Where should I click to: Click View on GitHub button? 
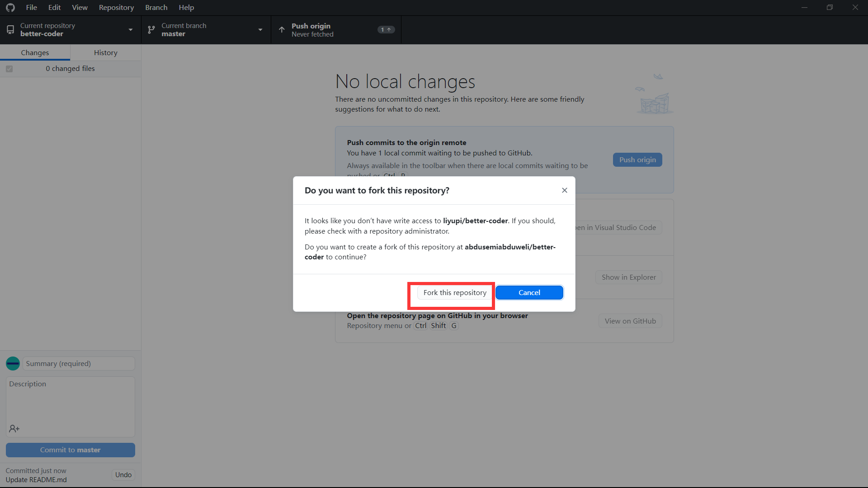pyautogui.click(x=630, y=321)
